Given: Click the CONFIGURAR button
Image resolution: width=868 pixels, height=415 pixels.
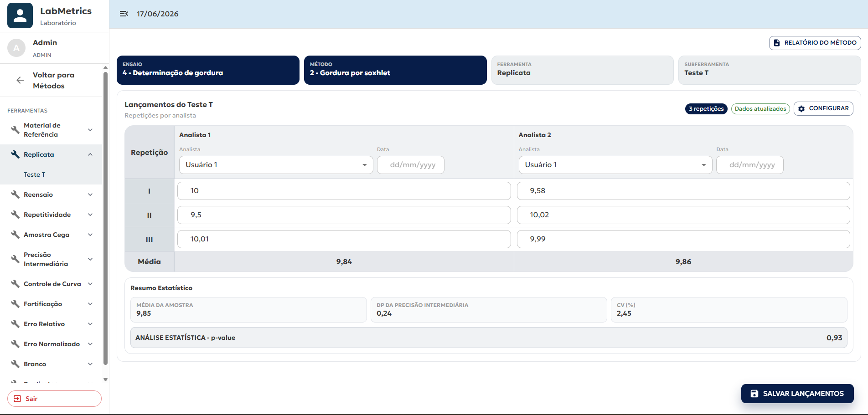Looking at the screenshot, I should click(x=823, y=108).
